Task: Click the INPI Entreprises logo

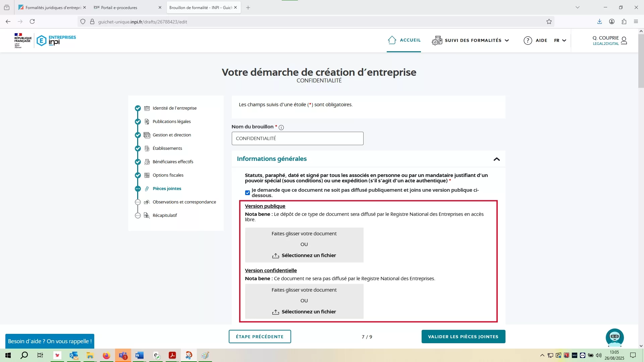Action: coord(56,40)
